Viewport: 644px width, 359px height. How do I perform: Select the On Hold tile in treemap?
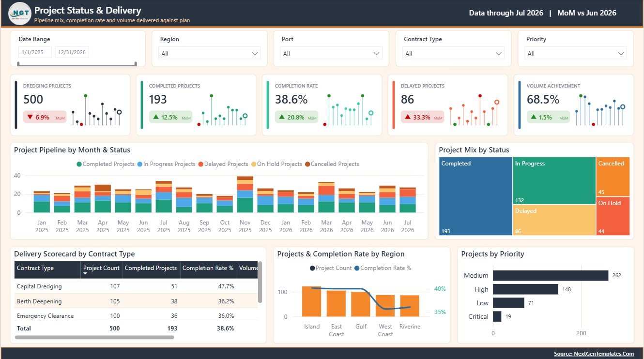tap(613, 216)
